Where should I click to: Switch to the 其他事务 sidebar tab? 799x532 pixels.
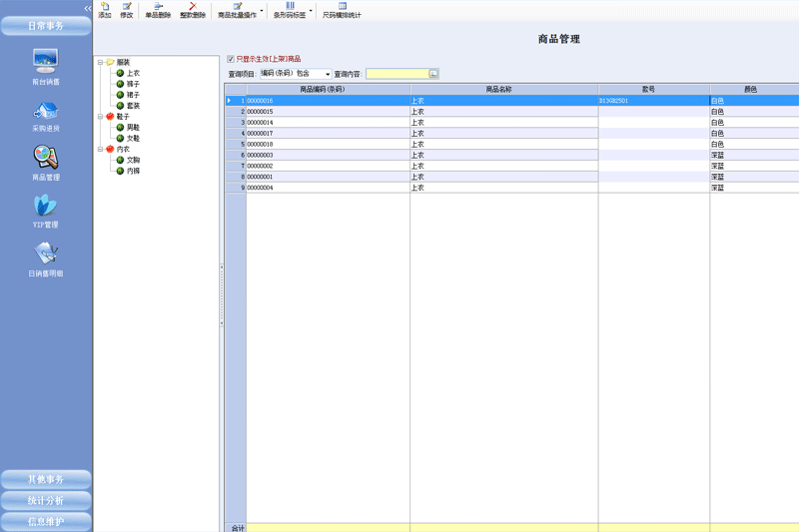[46, 479]
